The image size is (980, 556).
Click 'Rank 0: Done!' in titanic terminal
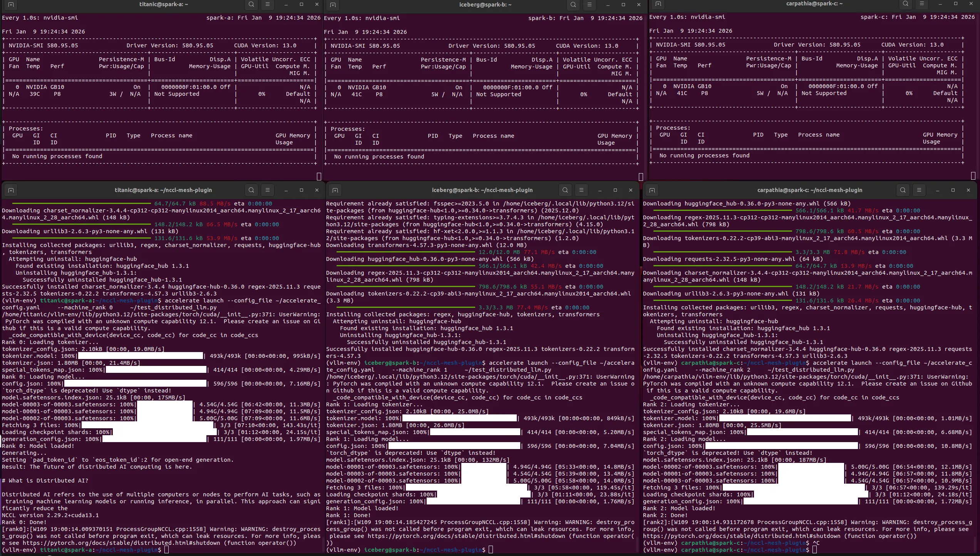tap(24, 522)
